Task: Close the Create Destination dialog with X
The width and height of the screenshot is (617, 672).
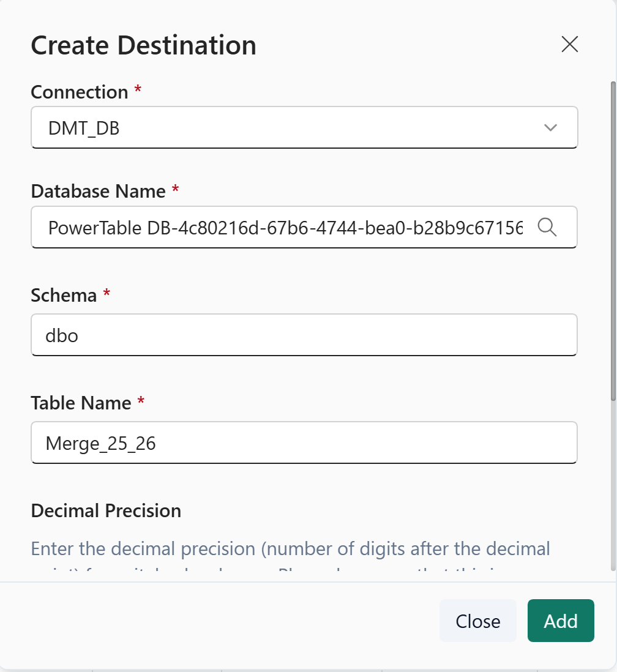Action: click(569, 45)
